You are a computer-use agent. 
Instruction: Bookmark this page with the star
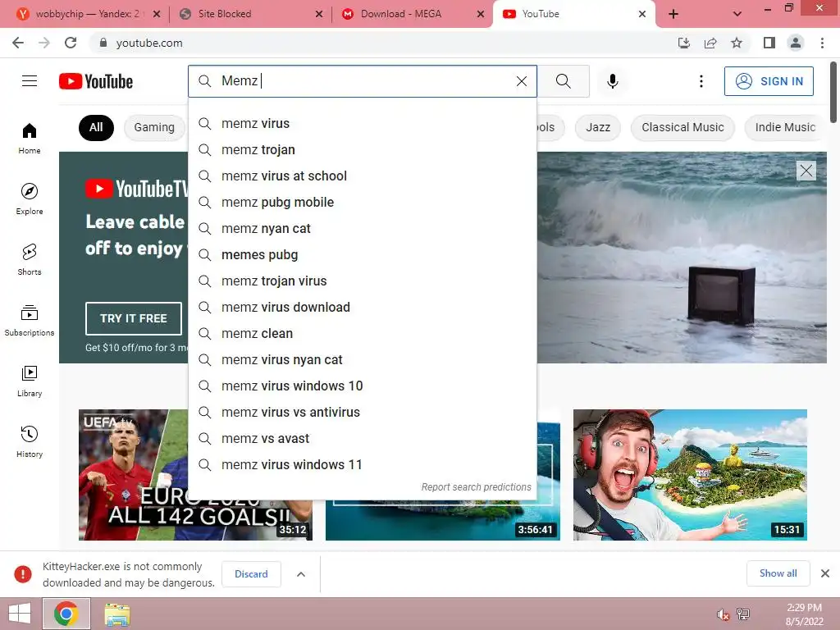[737, 43]
